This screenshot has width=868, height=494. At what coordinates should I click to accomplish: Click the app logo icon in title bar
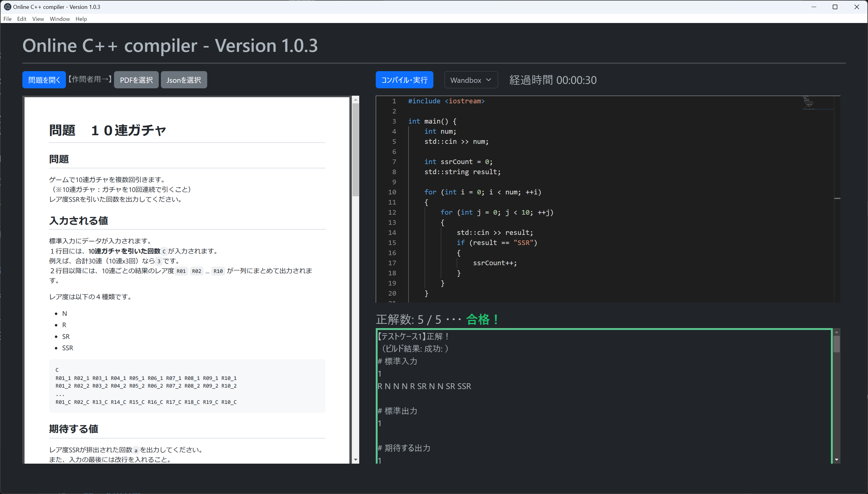click(7, 7)
